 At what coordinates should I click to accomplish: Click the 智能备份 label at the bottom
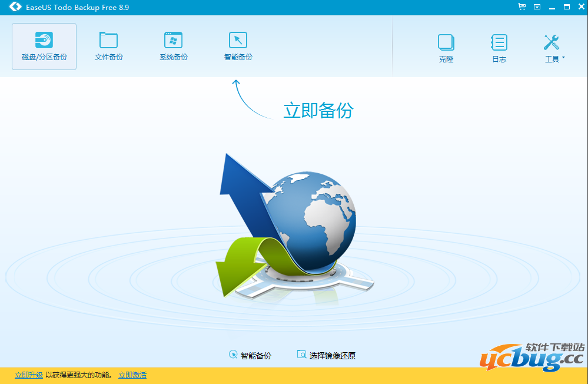point(257,355)
